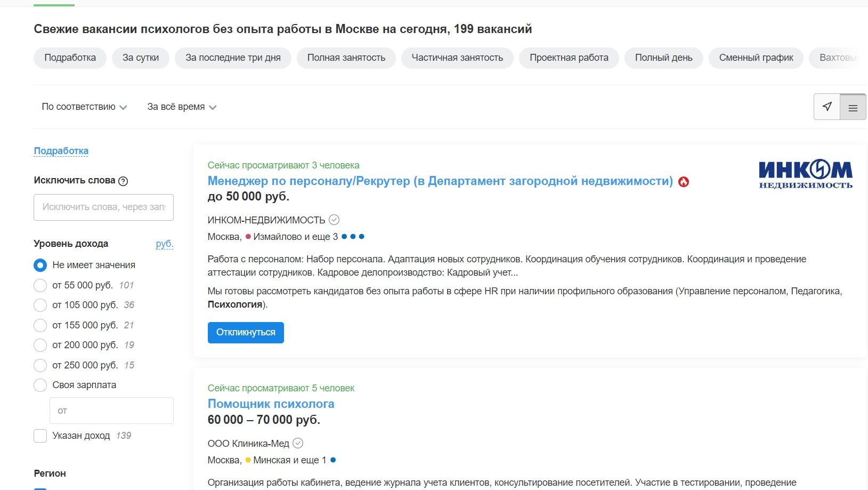Select income от 200 000 руб.

coord(40,345)
